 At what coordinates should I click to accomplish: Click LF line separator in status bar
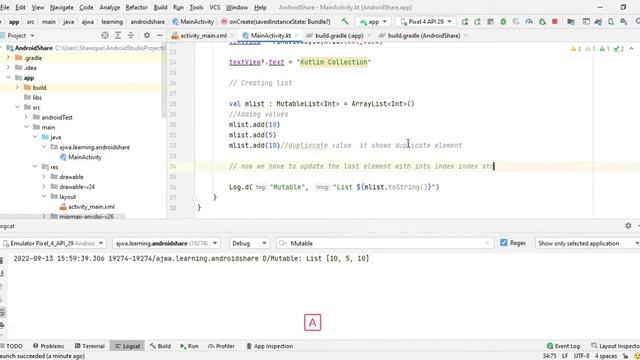pos(565,356)
